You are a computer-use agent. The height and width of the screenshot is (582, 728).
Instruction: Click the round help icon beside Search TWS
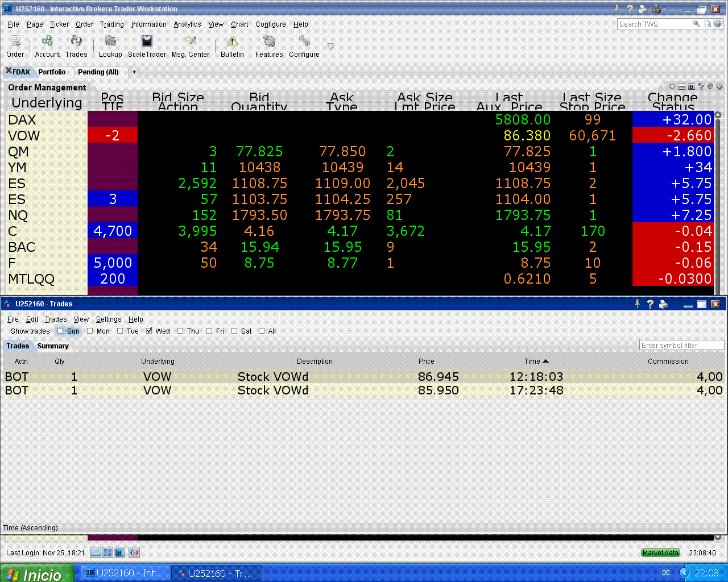[x=718, y=24]
